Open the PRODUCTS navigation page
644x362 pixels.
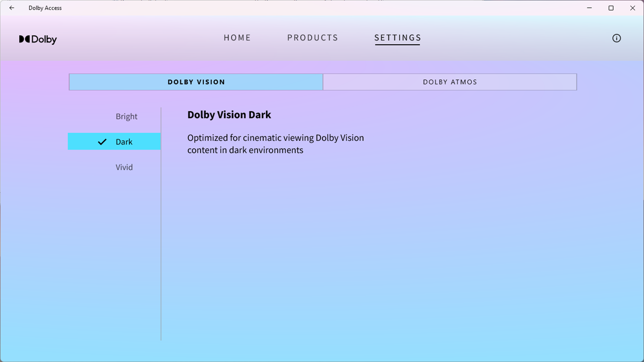313,38
